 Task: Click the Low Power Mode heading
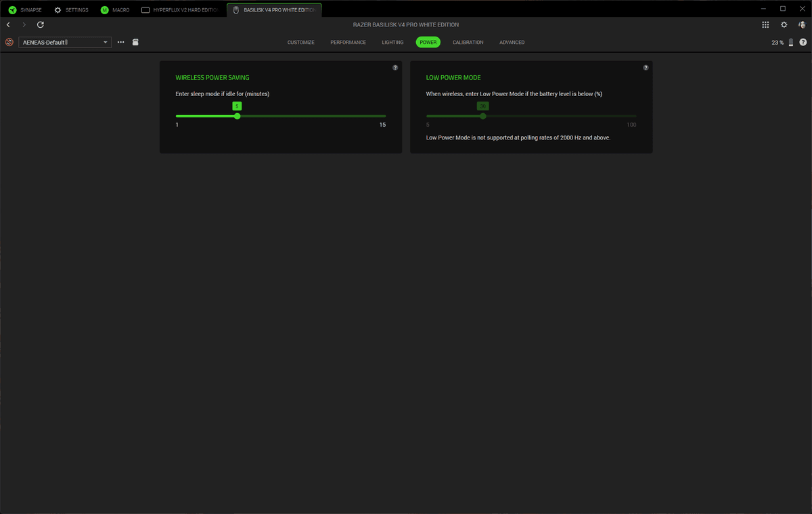click(x=453, y=78)
